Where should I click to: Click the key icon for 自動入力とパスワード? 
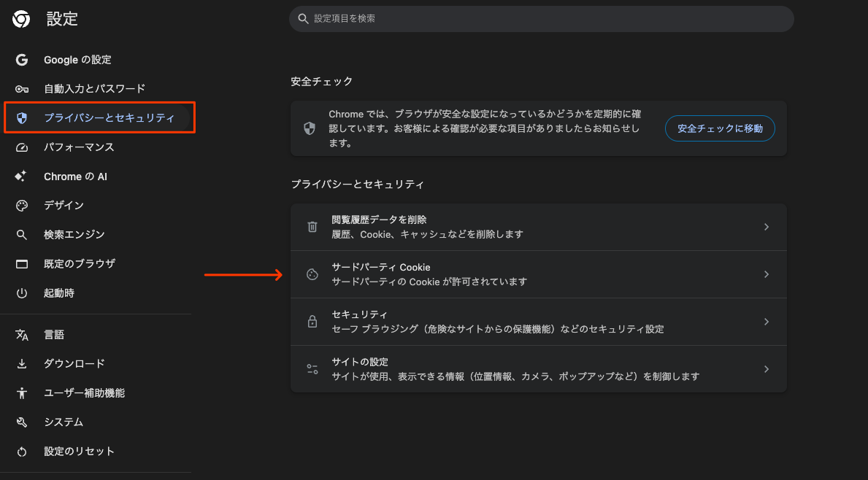pos(22,88)
